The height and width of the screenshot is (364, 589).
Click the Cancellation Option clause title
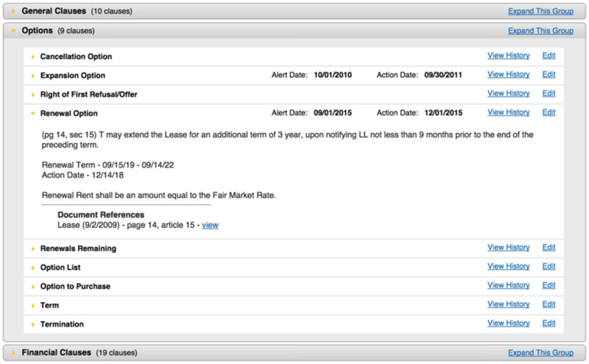tap(76, 56)
